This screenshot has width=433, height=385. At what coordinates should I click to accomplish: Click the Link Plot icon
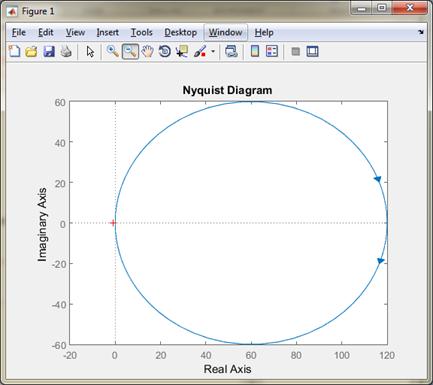tap(231, 52)
